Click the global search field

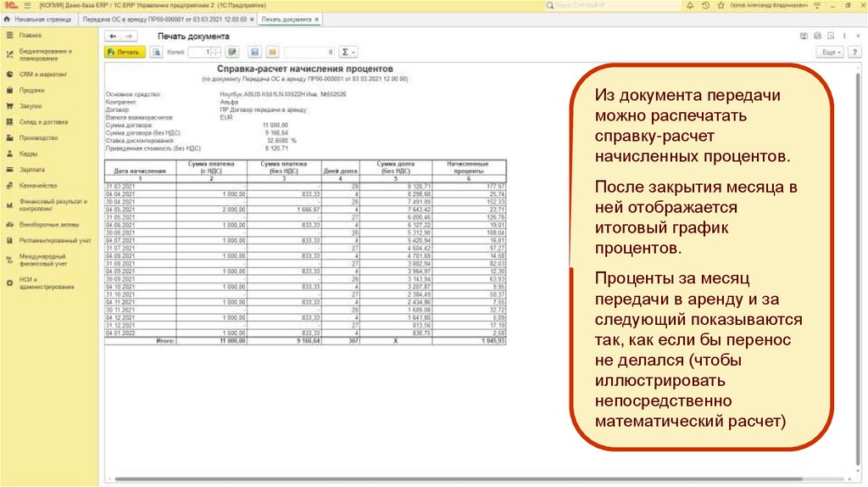click(612, 5)
